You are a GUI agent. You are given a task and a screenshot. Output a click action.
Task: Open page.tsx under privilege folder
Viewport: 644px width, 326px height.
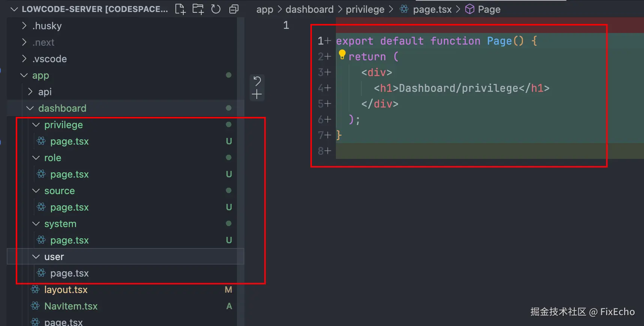coord(69,141)
